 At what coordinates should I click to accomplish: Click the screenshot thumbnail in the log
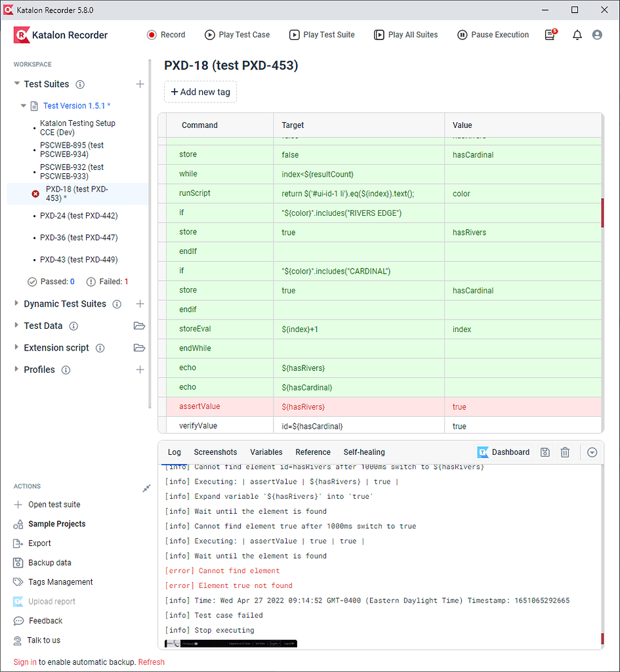click(x=230, y=643)
